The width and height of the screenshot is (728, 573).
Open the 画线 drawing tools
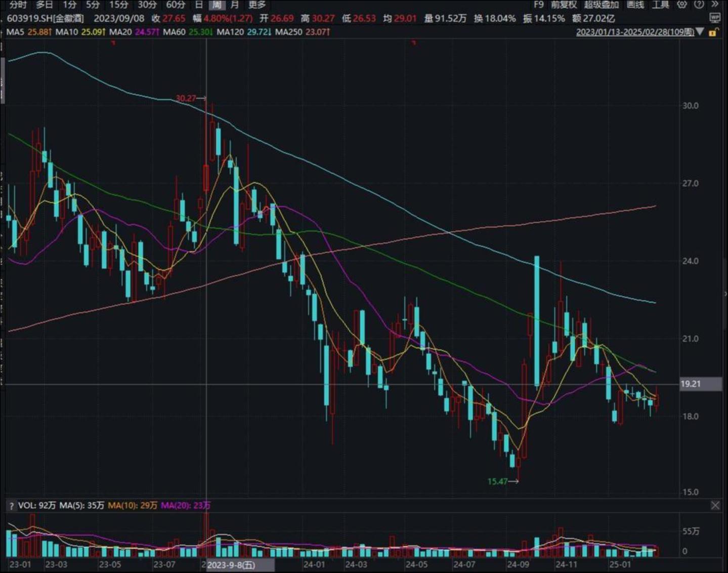635,5
